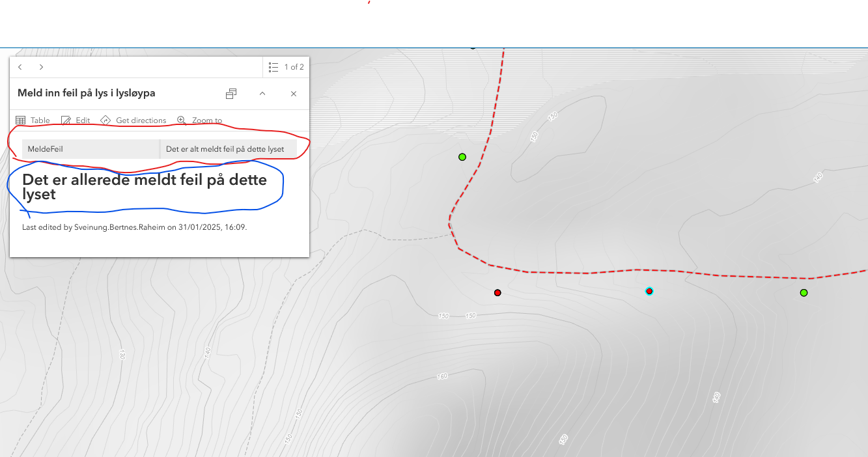Open the feature list icon beside '1 of 2'
The width and height of the screenshot is (868, 457).
pos(273,66)
